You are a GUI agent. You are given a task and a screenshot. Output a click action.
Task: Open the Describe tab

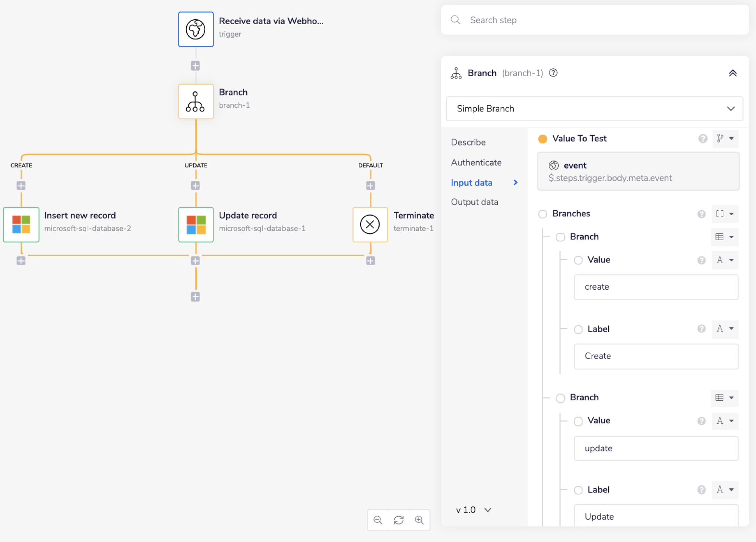pyautogui.click(x=468, y=142)
